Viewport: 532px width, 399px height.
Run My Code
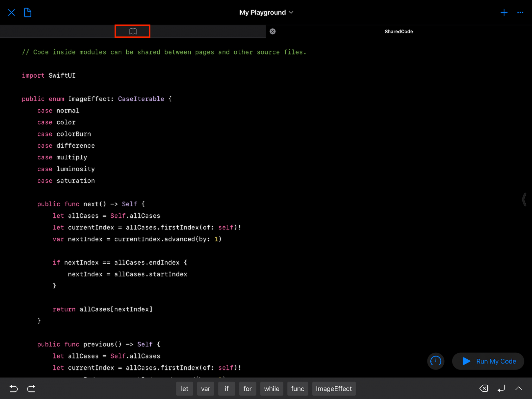click(x=488, y=361)
